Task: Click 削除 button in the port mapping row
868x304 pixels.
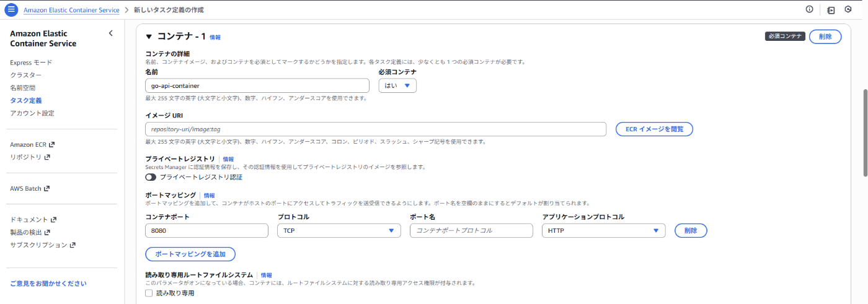Action: pyautogui.click(x=691, y=230)
